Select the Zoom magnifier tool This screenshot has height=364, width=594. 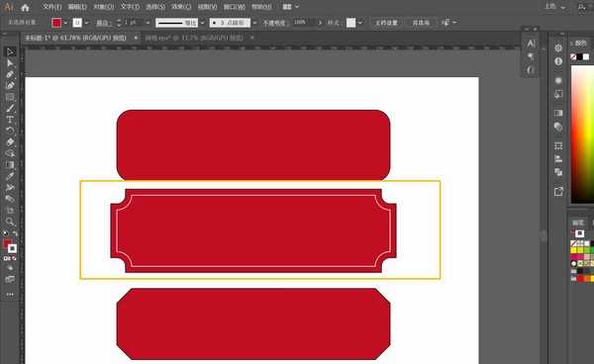10,222
